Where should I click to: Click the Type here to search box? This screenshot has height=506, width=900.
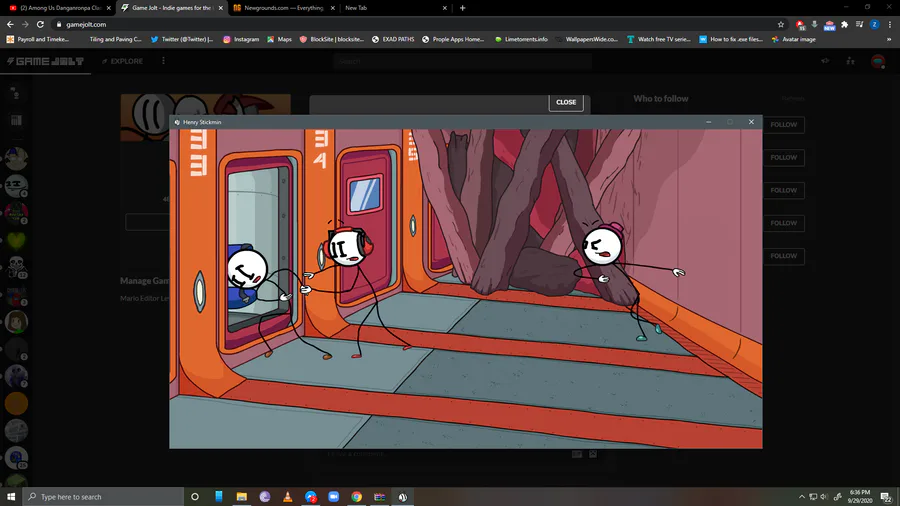[103, 496]
